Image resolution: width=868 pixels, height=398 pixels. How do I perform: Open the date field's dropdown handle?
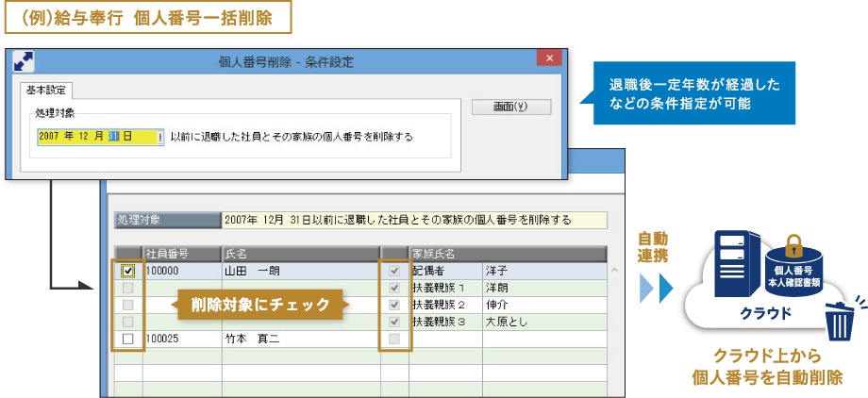160,138
